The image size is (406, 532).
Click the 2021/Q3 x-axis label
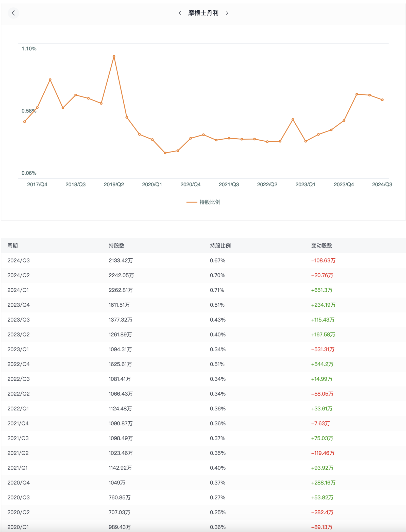[x=229, y=185]
